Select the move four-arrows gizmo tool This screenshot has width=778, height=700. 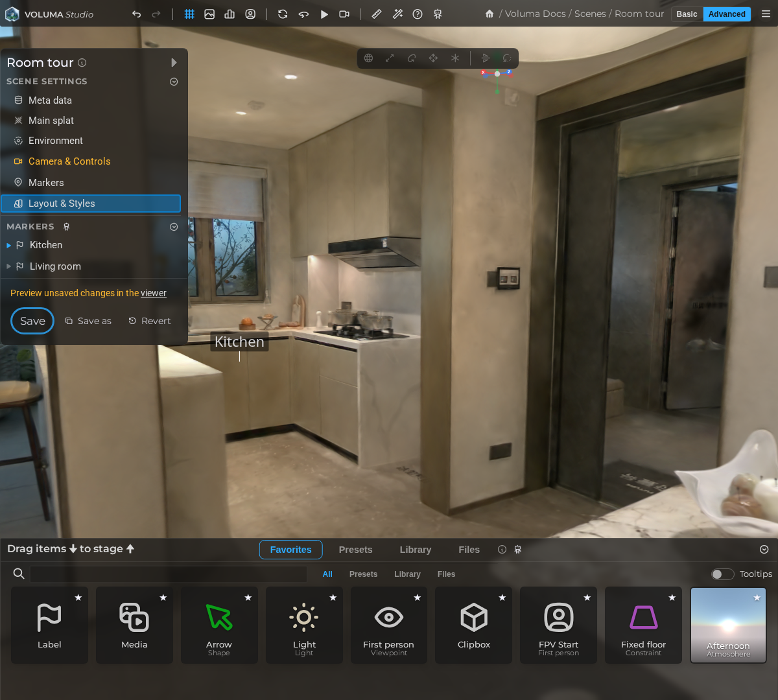click(x=433, y=58)
